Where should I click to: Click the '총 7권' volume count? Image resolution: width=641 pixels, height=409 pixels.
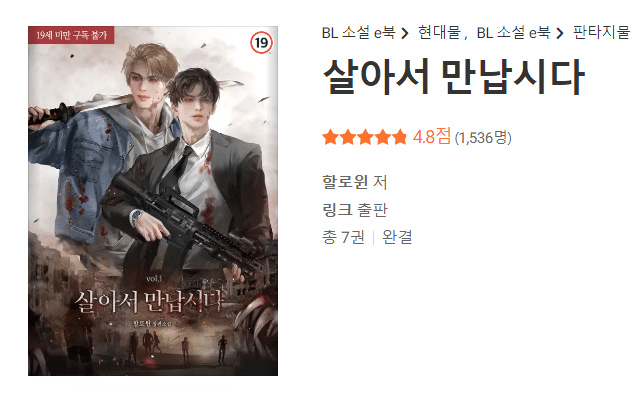point(343,237)
